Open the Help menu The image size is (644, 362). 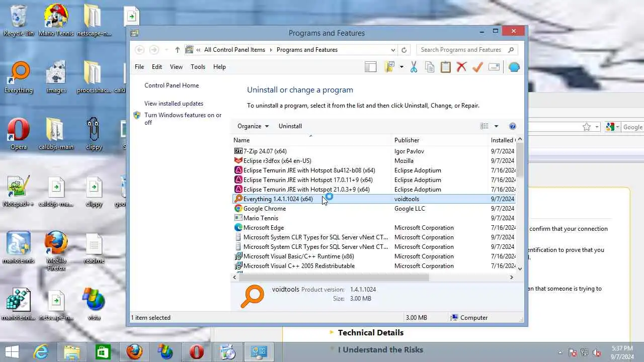click(219, 67)
